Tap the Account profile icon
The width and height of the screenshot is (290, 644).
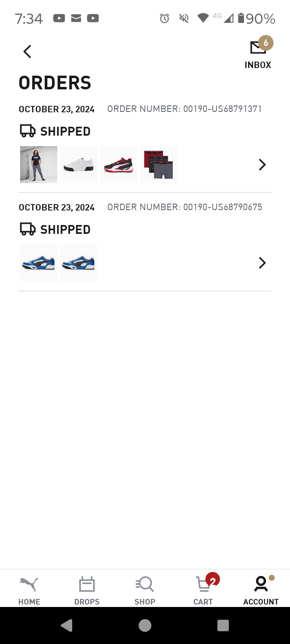pos(261,584)
